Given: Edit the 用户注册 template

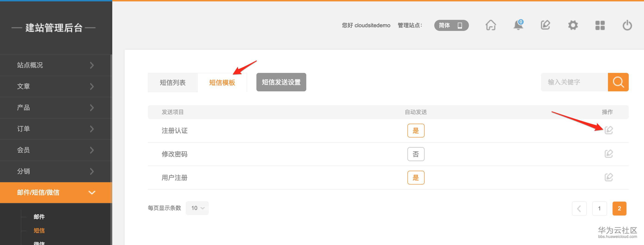Looking at the screenshot, I should tap(609, 177).
